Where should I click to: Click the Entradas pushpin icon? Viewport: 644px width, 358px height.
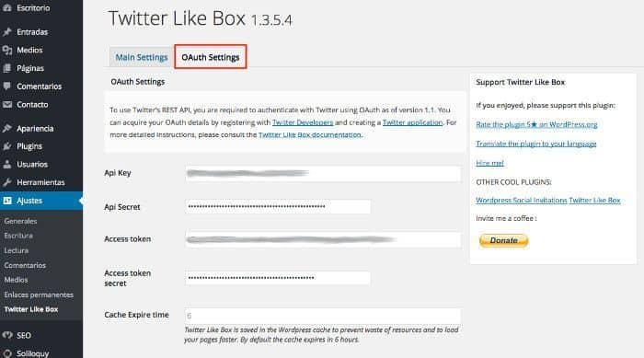(x=7, y=31)
